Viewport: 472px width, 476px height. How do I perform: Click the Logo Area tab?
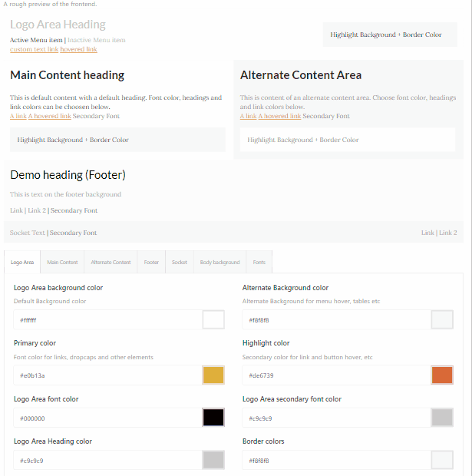(22, 262)
